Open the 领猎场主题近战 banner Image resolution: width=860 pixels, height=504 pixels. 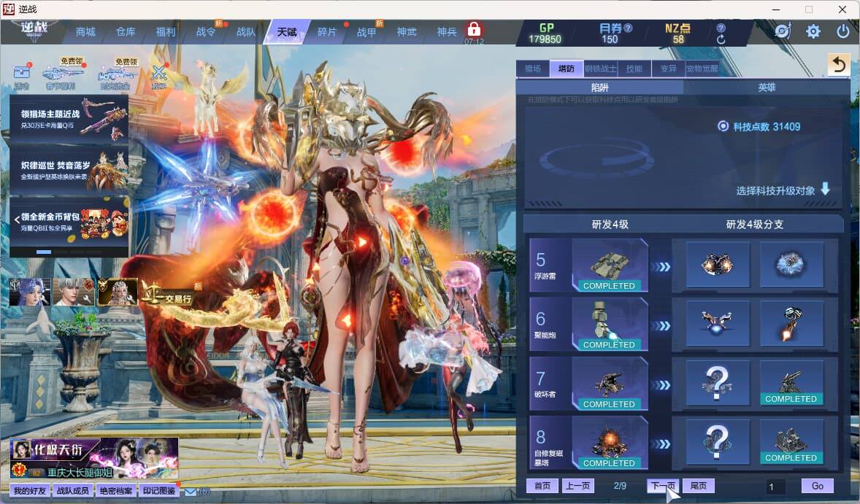coord(69,119)
